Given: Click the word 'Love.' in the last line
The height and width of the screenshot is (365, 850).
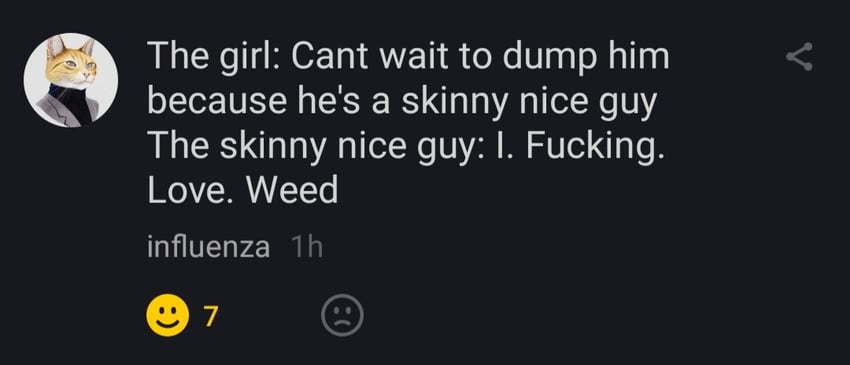Looking at the screenshot, I should pos(193,190).
